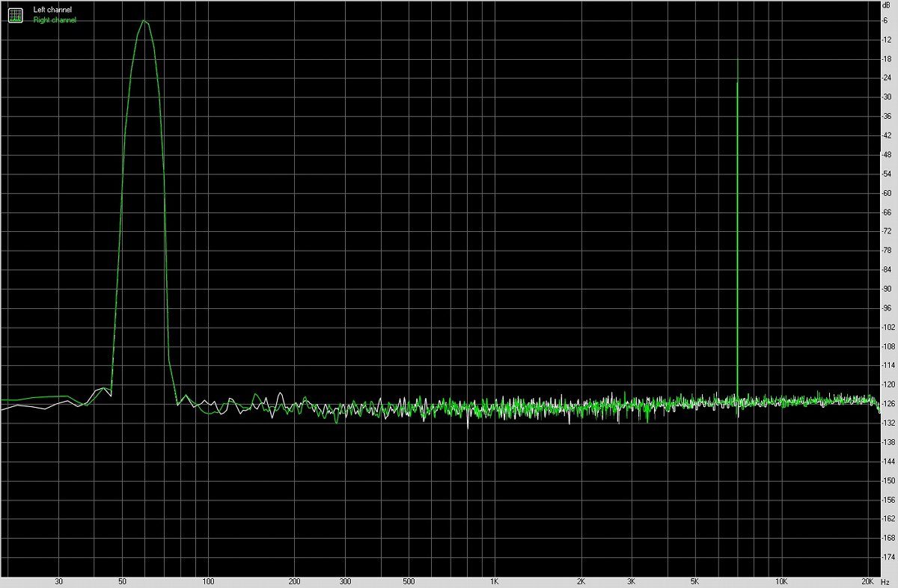Click the -126 value on the dB axis
Screen dimensions: 898x588
(x=889, y=404)
